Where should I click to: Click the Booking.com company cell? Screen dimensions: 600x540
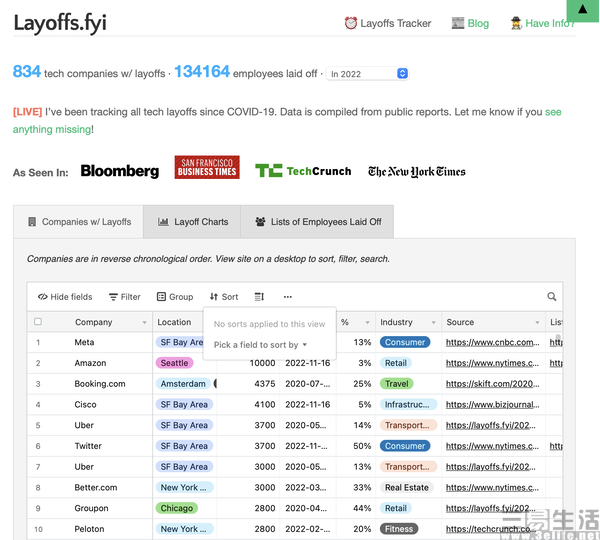(99, 383)
